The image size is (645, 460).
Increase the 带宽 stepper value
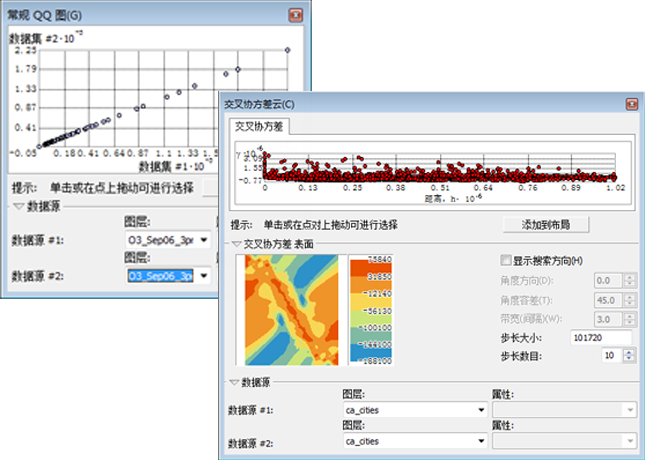[629, 316]
